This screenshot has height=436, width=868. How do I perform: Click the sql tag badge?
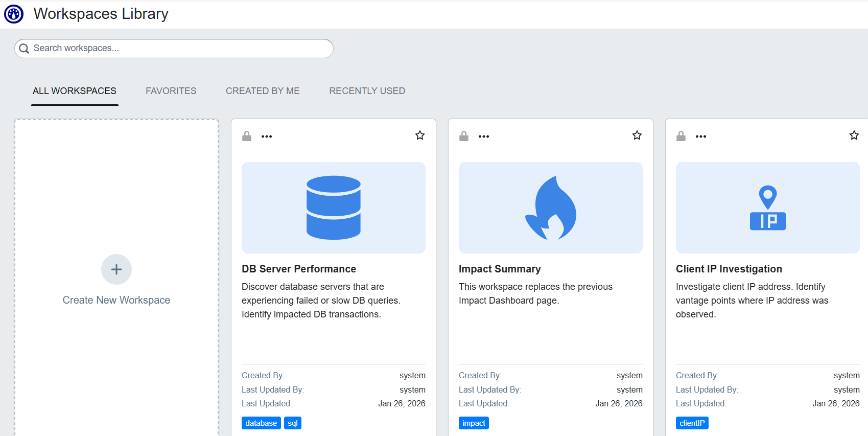(293, 423)
